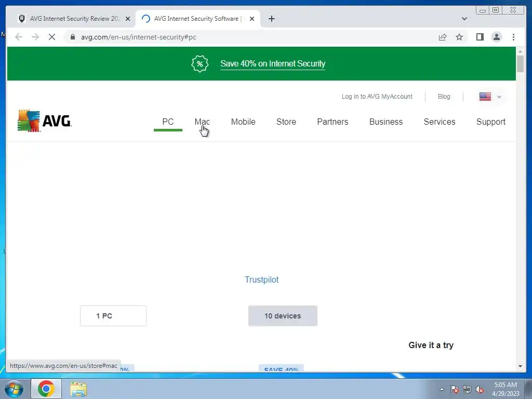The height and width of the screenshot is (399, 532).
Task: Select AVG Internet Security Software tab
Action: point(198,19)
